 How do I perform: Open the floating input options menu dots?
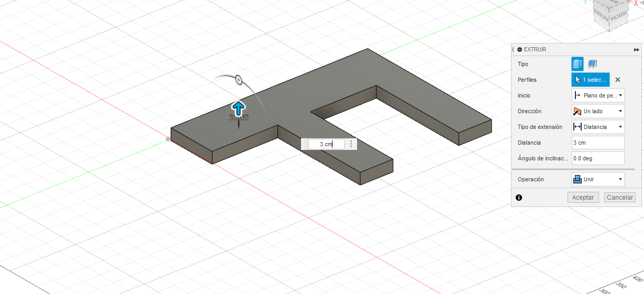351,144
